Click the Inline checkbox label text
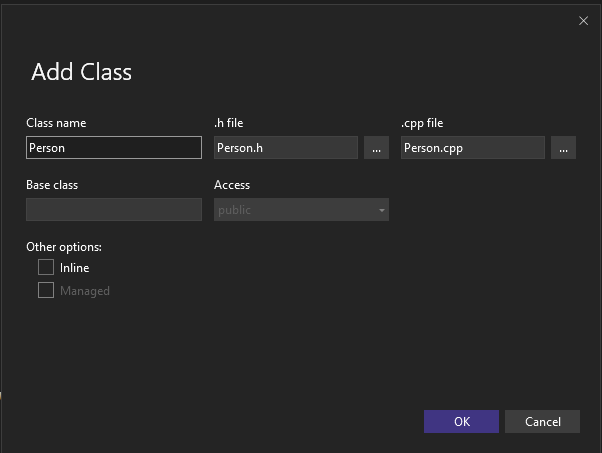 74,268
